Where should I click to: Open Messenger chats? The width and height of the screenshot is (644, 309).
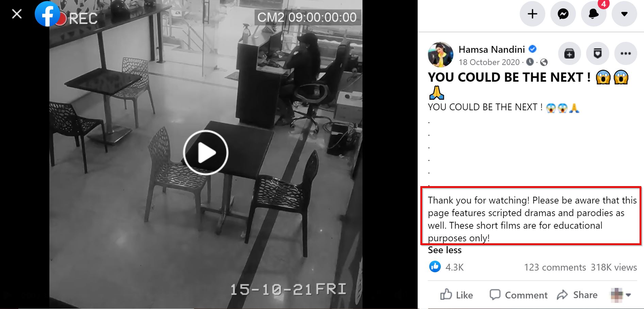563,14
